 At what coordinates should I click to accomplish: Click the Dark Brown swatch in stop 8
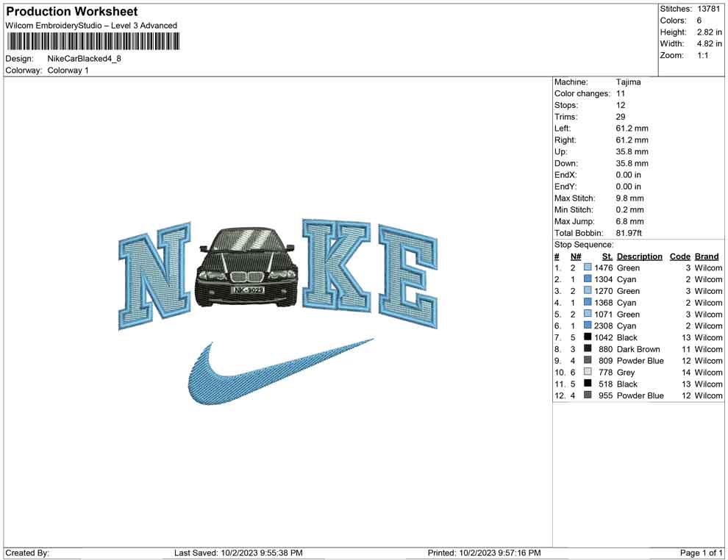(x=588, y=349)
